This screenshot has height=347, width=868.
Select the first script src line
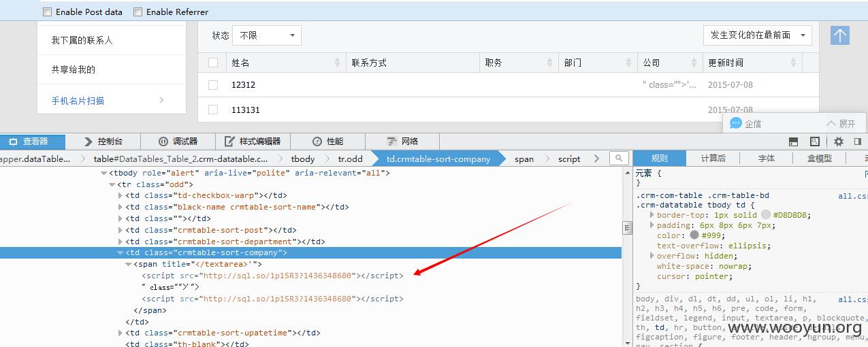[x=273, y=276]
